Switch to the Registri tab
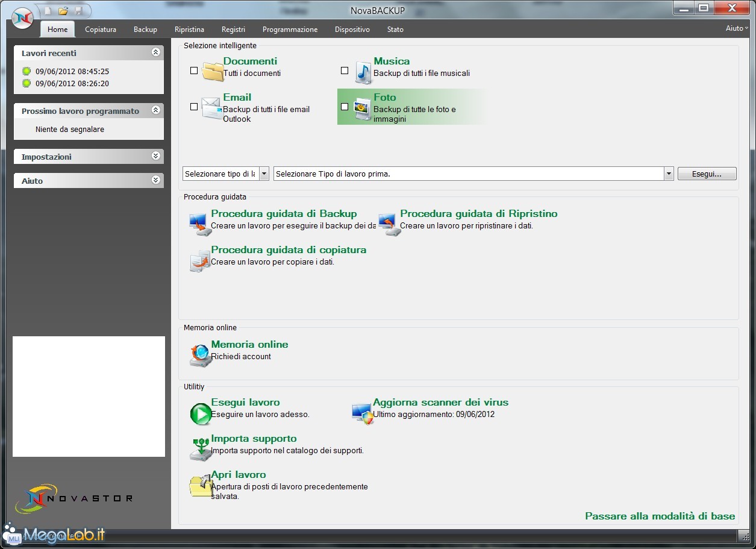756x549 pixels. [x=233, y=30]
